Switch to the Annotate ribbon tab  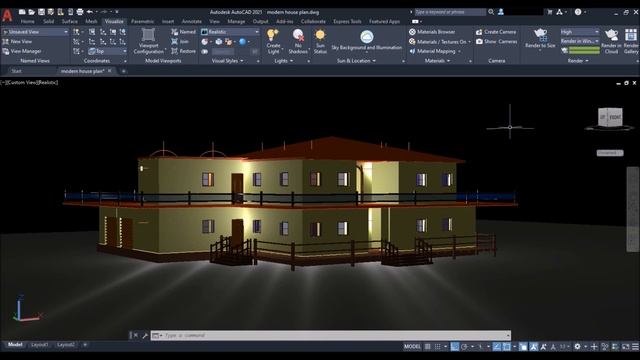[191, 21]
